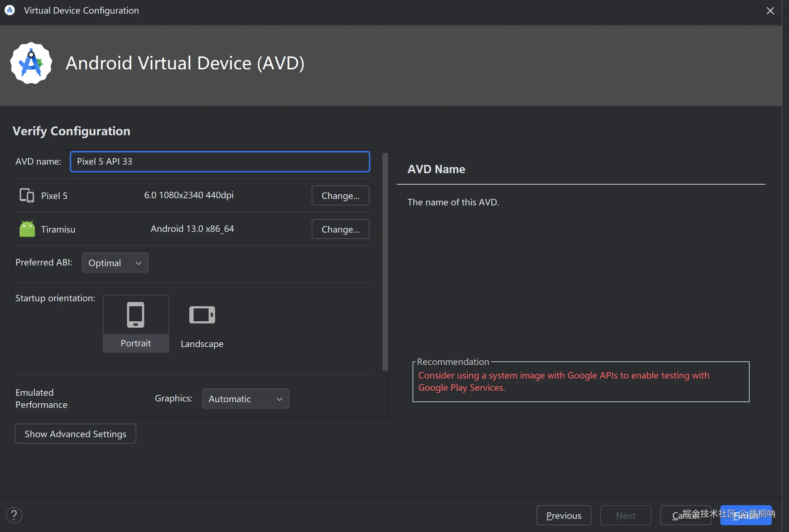Viewport: 789px width, 532px height.
Task: Close the Virtual Device Configuration dialog
Action: (770, 11)
